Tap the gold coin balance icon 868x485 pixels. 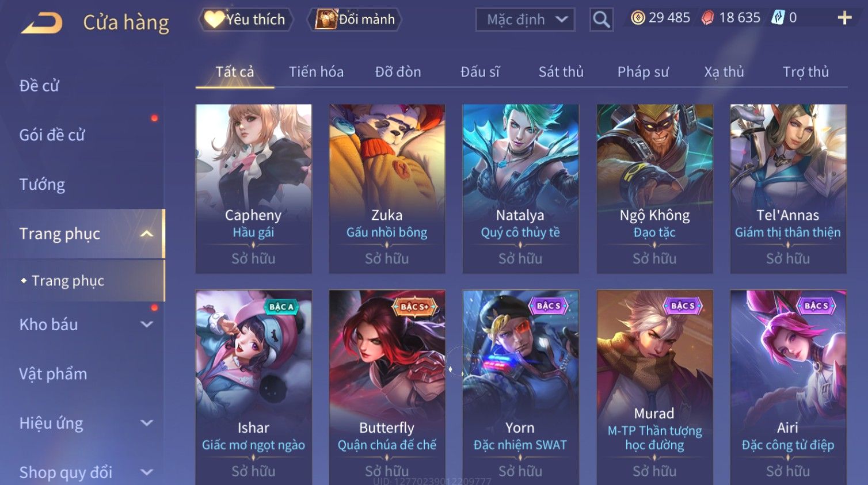click(638, 18)
